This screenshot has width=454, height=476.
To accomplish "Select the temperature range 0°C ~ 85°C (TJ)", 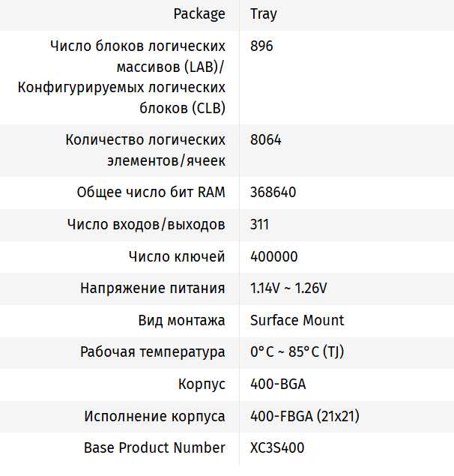I will (x=297, y=352).
